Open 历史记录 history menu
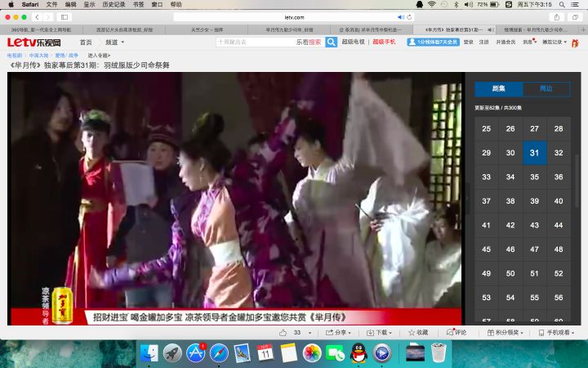Image resolution: width=588 pixels, height=368 pixels. 114,5
